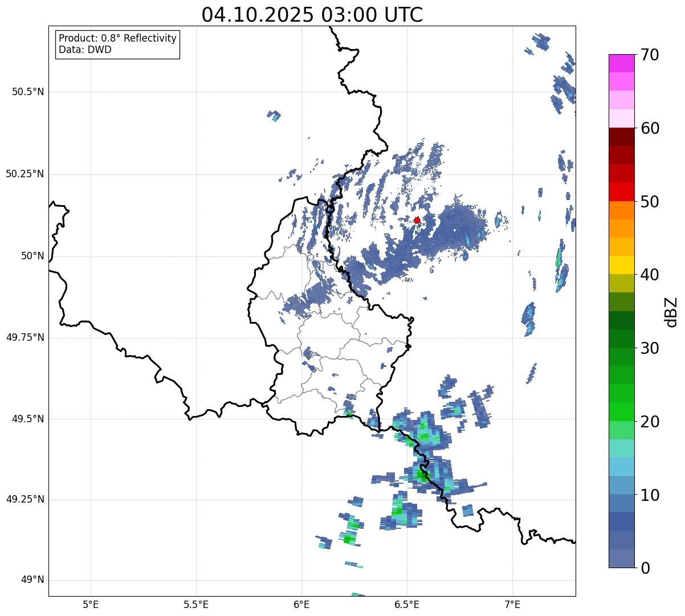Pick the yellow swatch just above 40 dBZ

[621, 265]
